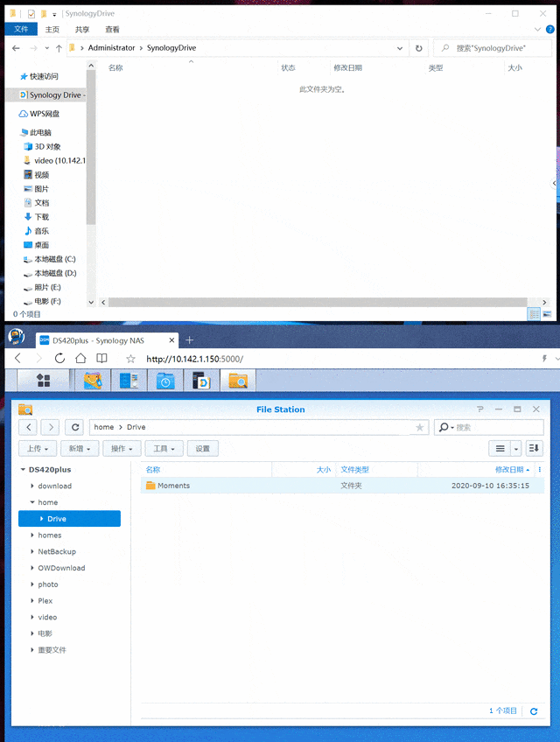Refresh the File Station folder
This screenshot has width=560, height=742.
click(x=74, y=427)
